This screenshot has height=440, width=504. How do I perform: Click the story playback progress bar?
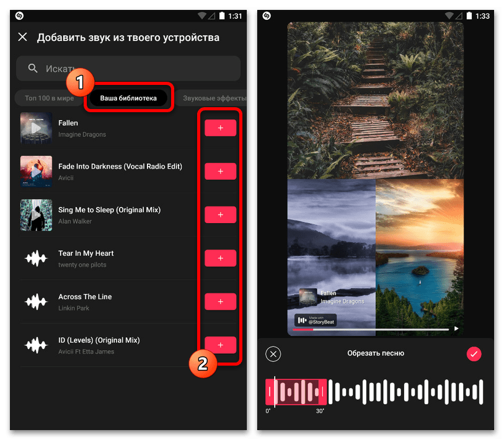(x=371, y=330)
